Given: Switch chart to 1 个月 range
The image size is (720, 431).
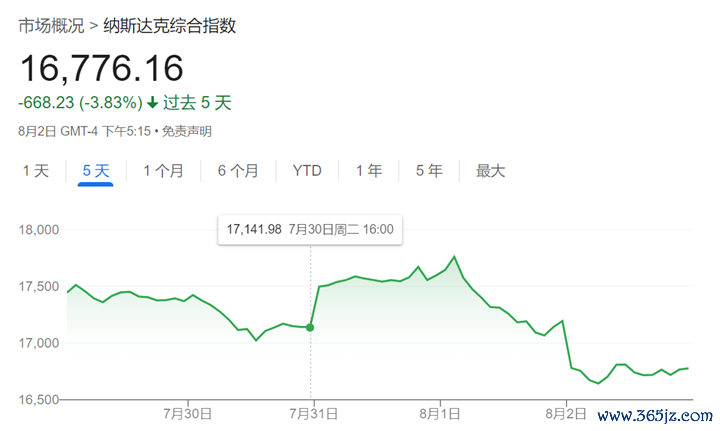Looking at the screenshot, I should (x=163, y=171).
